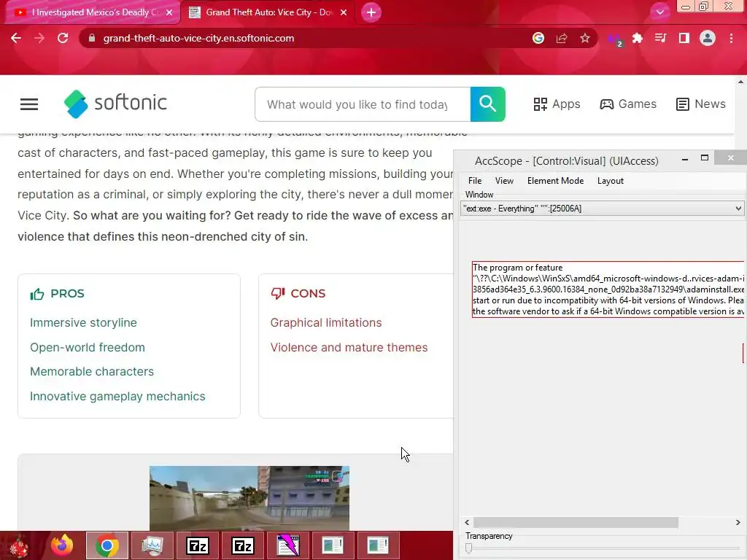
Task: Open the Chrome three-dot menu
Action: tap(731, 38)
